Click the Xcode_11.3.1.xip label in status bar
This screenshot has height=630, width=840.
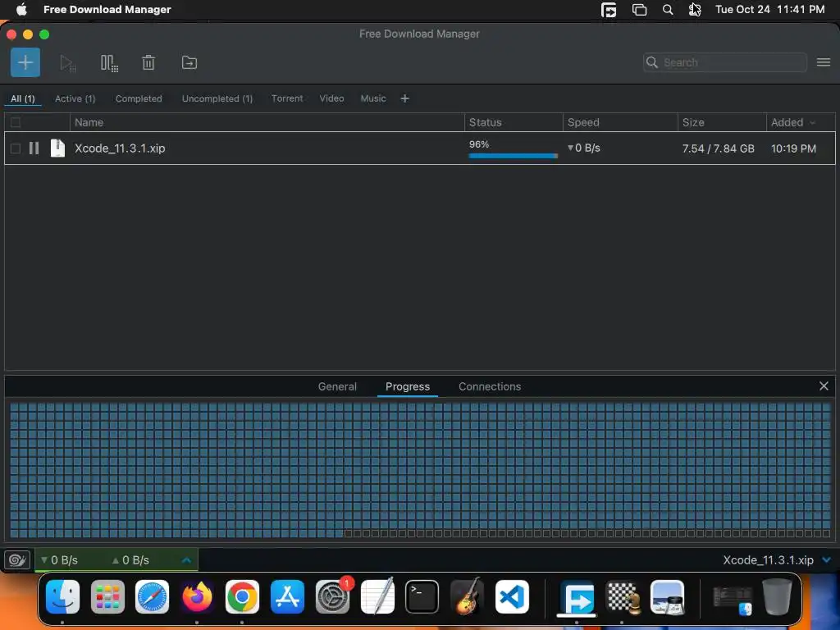pos(768,560)
